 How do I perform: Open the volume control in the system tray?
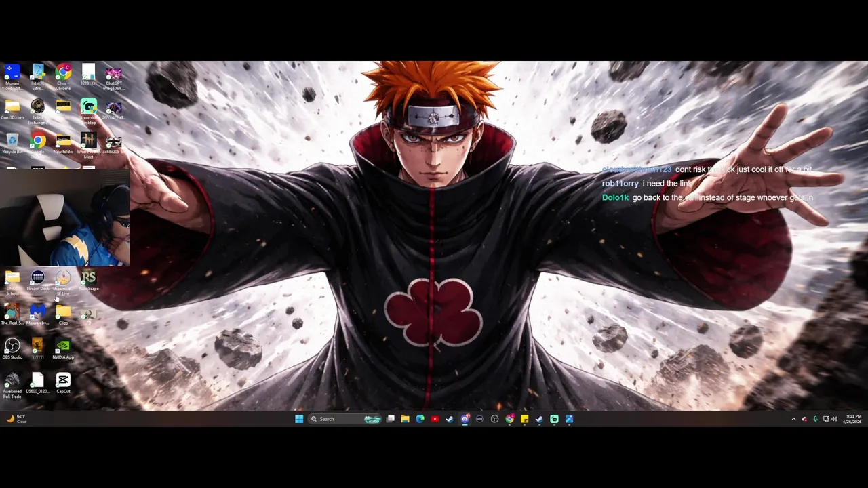pos(834,419)
